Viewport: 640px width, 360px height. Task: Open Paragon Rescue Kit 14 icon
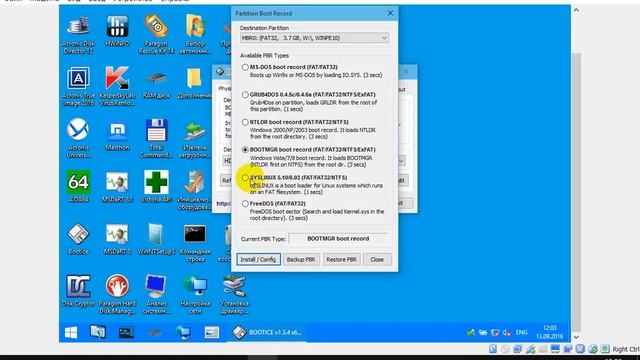click(156, 35)
